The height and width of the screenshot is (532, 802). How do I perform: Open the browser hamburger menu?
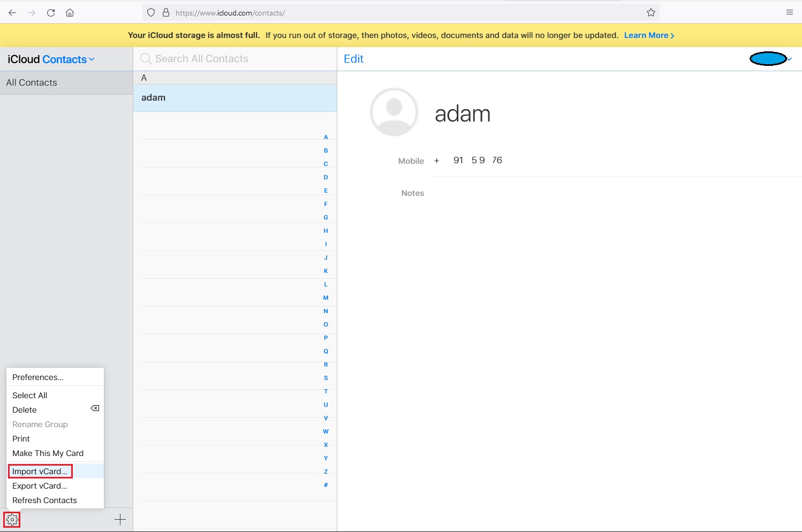(790, 12)
